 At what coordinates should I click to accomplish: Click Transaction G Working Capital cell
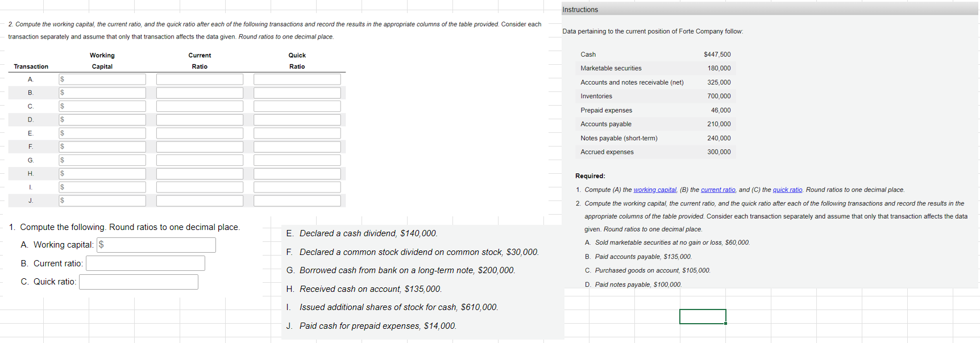[x=102, y=160]
